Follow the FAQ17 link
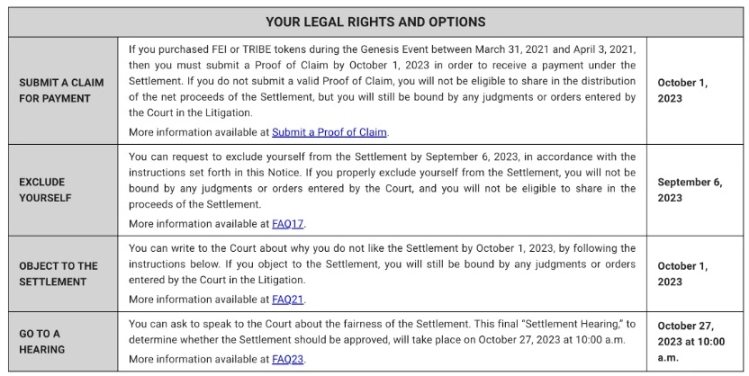The width and height of the screenshot is (749, 376). click(288, 224)
